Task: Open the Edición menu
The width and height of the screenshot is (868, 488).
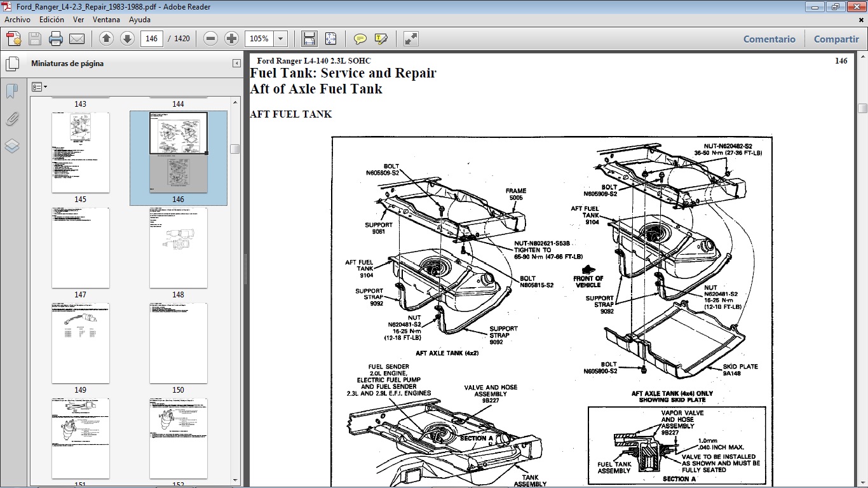Action: click(51, 20)
